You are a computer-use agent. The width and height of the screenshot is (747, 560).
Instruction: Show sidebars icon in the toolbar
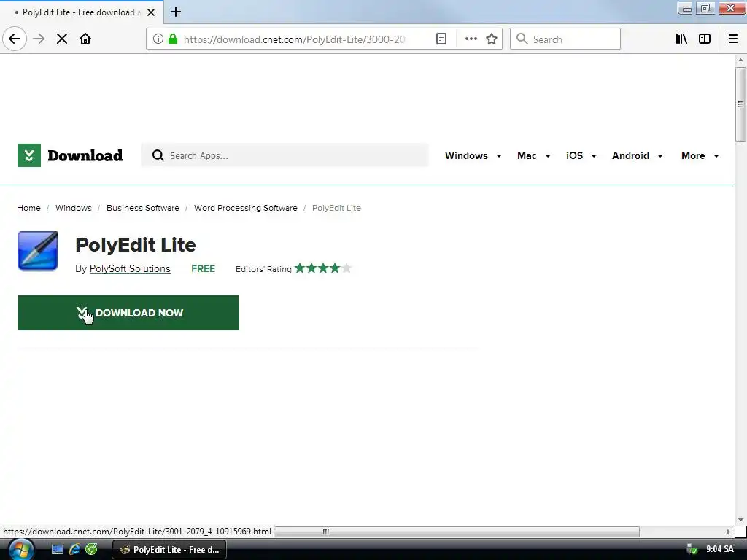pyautogui.click(x=705, y=39)
